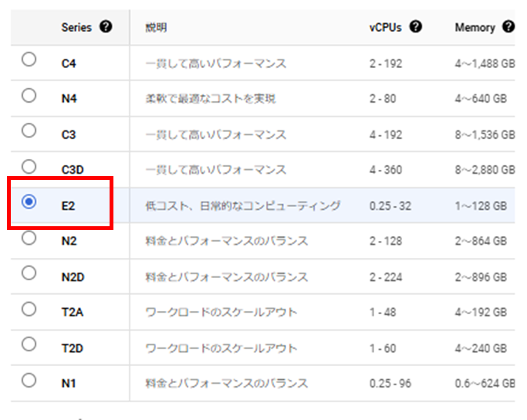Click the vCPU value 1 - 48
The height and width of the screenshot is (420, 527).
tap(383, 313)
